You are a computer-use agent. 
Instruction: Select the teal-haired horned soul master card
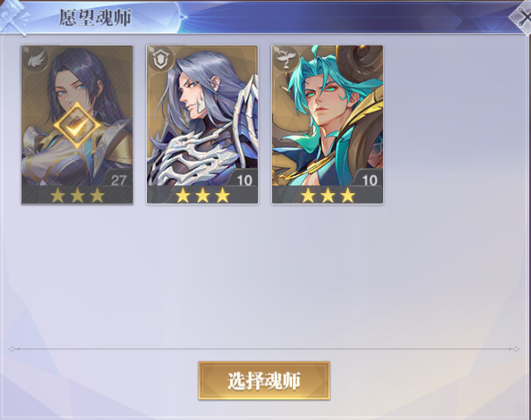327,125
